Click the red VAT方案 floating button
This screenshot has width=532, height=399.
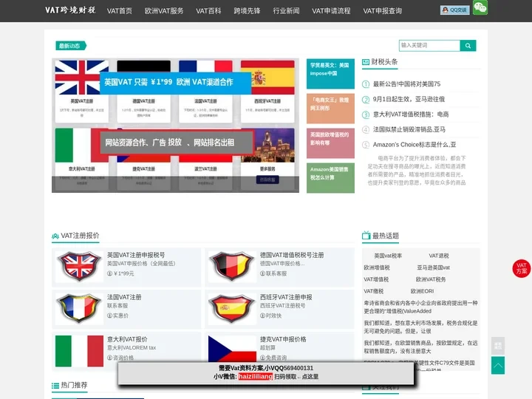(522, 268)
